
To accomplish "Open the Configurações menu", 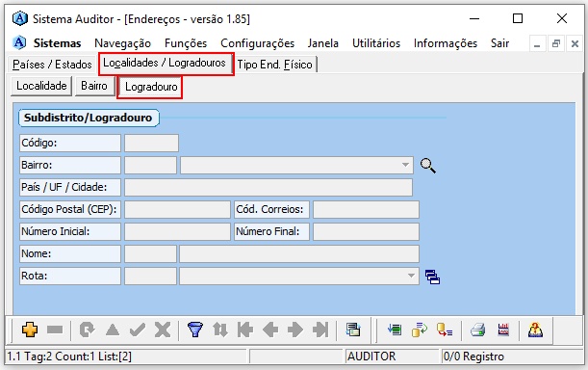I will point(257,43).
